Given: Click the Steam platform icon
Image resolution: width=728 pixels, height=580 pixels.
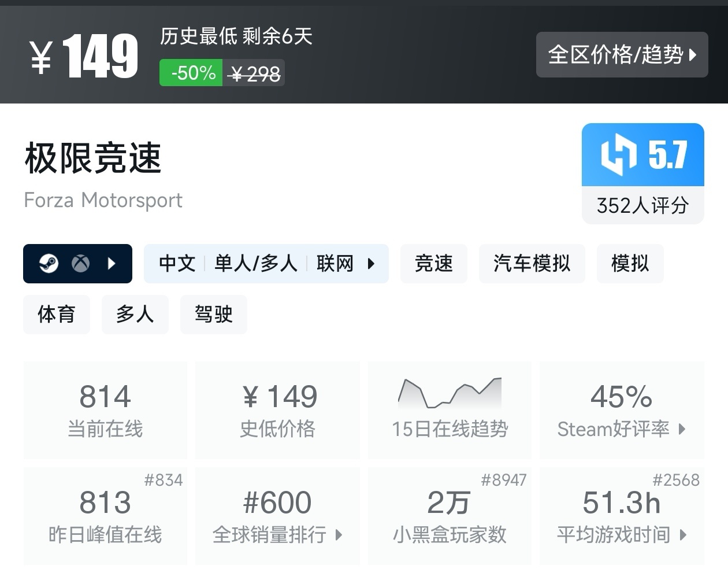Looking at the screenshot, I should (x=49, y=264).
